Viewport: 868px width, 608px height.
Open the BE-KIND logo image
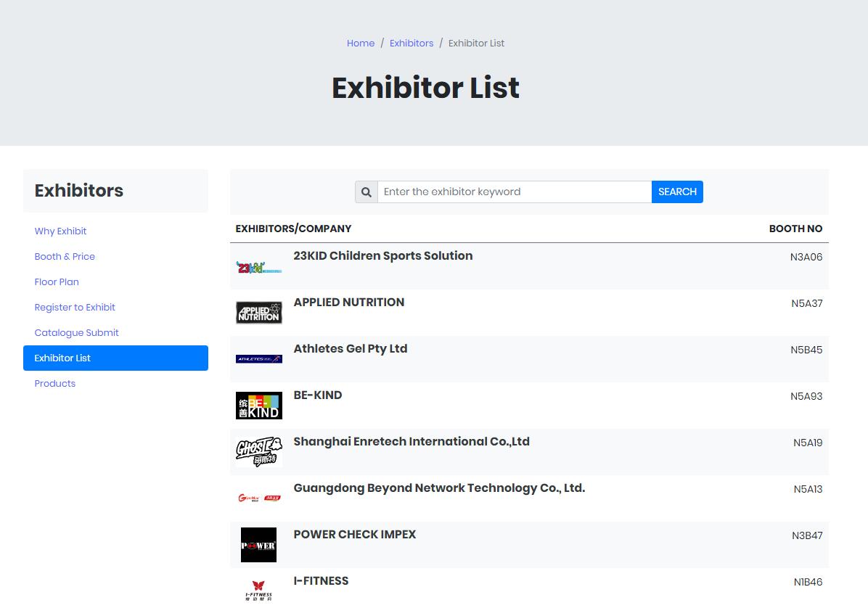click(259, 406)
